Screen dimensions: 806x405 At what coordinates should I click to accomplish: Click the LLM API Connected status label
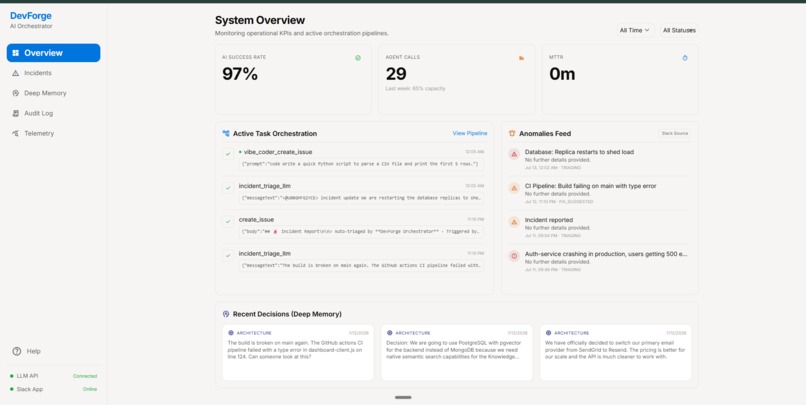pos(85,376)
